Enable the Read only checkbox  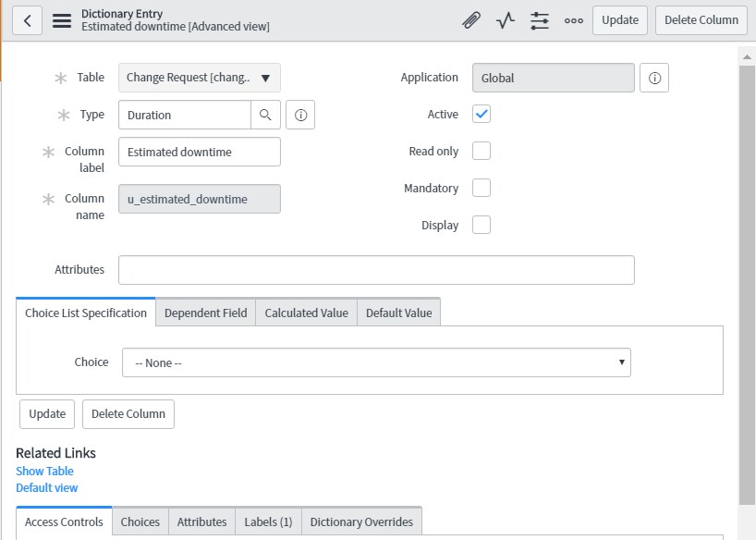tap(482, 151)
